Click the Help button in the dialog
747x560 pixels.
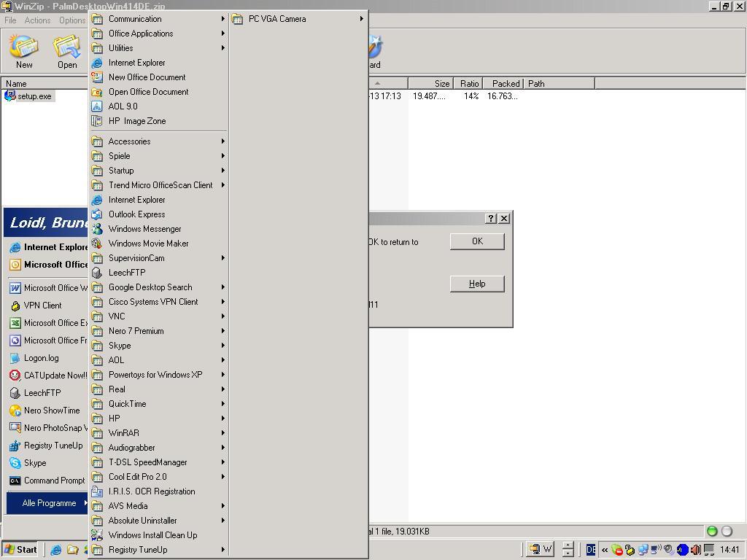click(x=477, y=284)
